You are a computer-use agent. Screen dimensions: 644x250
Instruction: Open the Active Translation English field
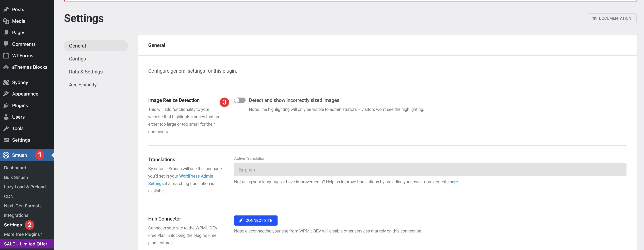[430, 170]
